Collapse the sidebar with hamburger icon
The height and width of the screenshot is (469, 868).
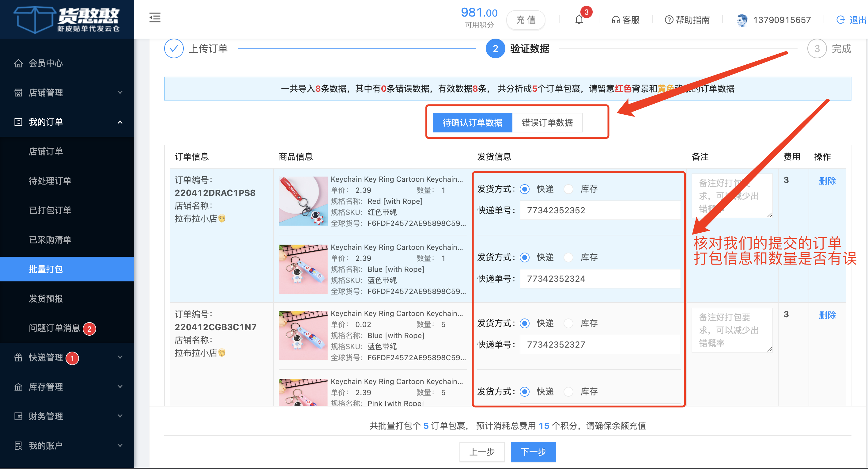coord(155,17)
